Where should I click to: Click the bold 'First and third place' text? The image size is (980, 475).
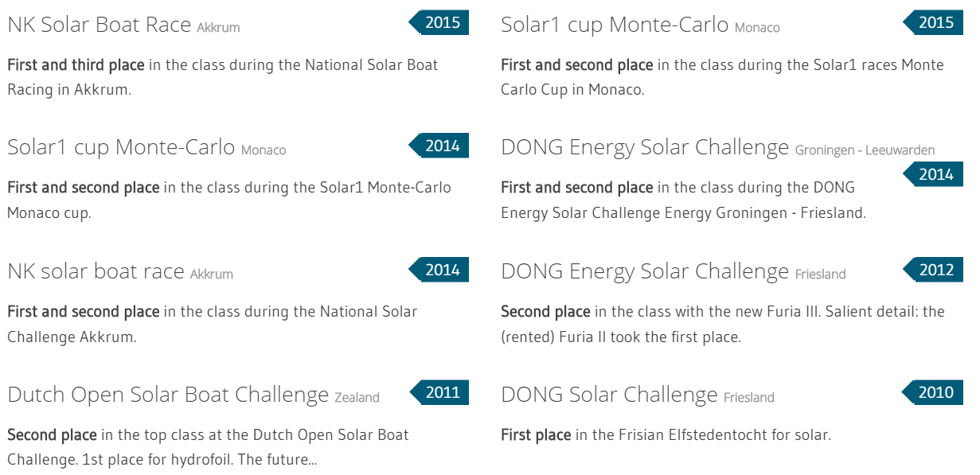pyautogui.click(x=76, y=65)
